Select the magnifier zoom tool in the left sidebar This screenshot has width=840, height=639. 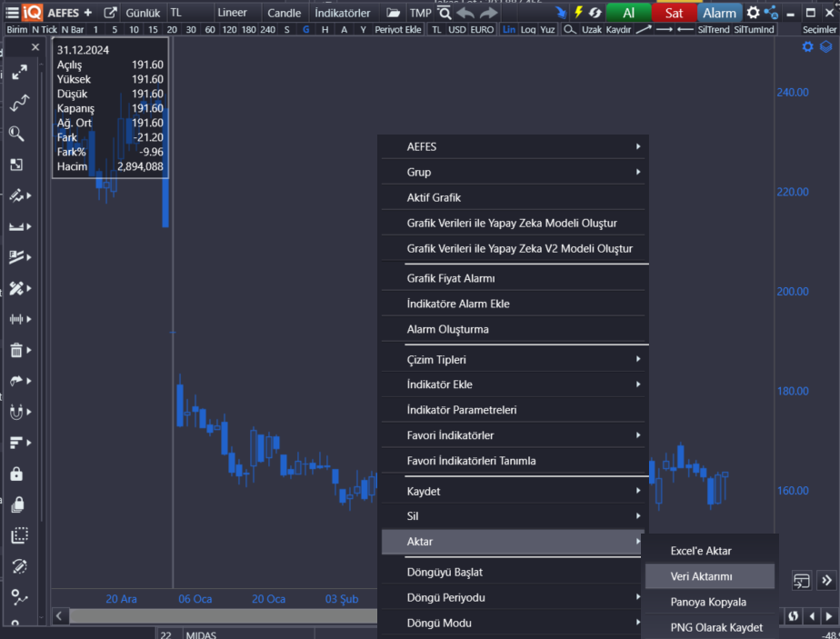pyautogui.click(x=16, y=134)
